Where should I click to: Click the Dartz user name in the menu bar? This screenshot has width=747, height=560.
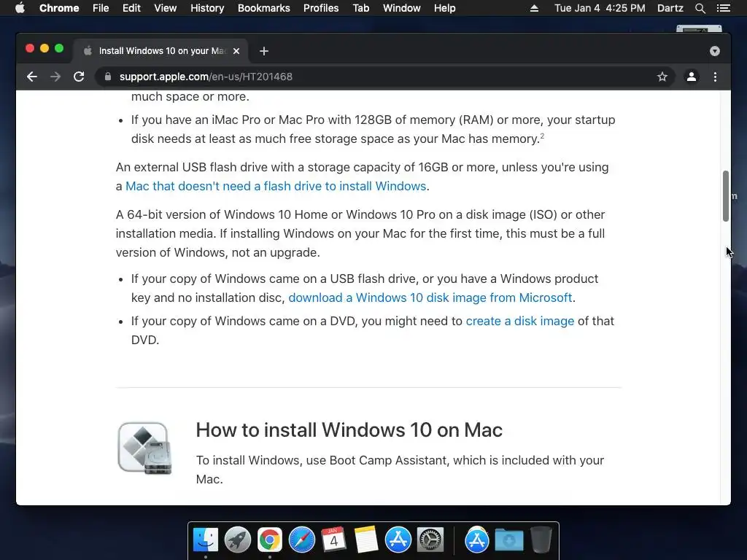click(x=670, y=8)
